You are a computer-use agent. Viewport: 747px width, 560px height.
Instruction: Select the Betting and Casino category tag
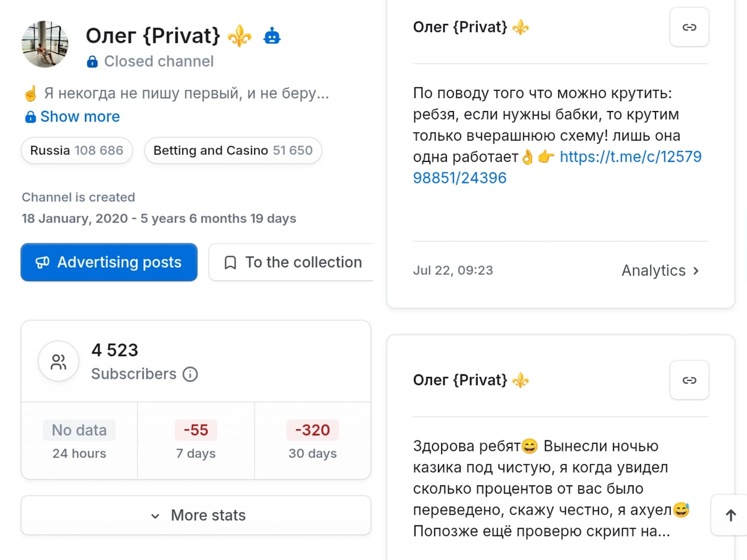pos(233,150)
